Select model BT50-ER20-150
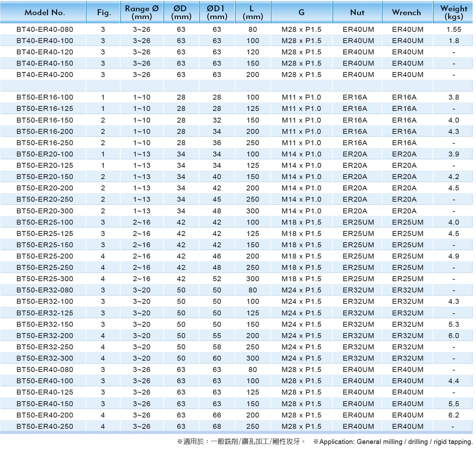Screen dimensions: 476x450 coord(45,177)
